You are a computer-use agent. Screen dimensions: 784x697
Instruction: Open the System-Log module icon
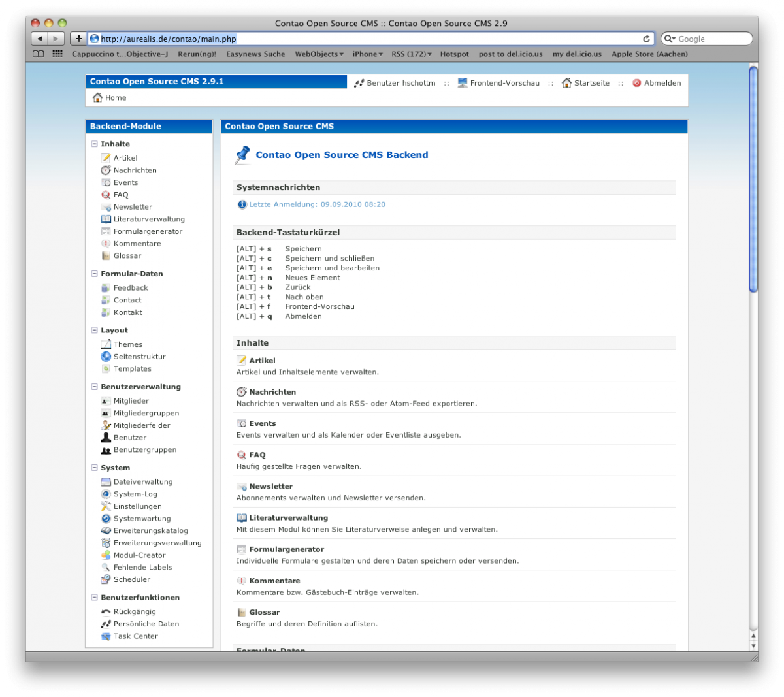pyautogui.click(x=106, y=494)
